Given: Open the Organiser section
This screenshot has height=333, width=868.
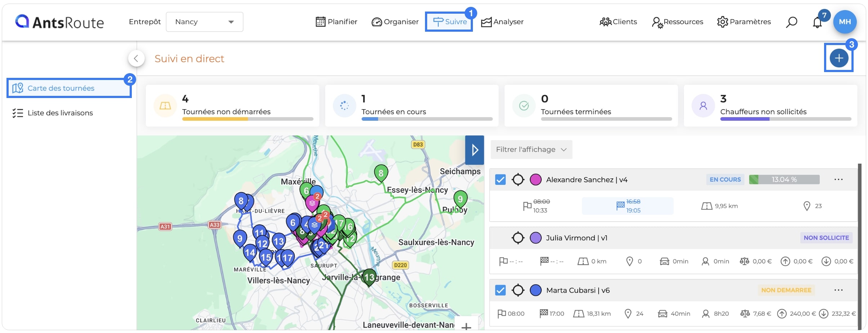Looking at the screenshot, I should coord(395,22).
